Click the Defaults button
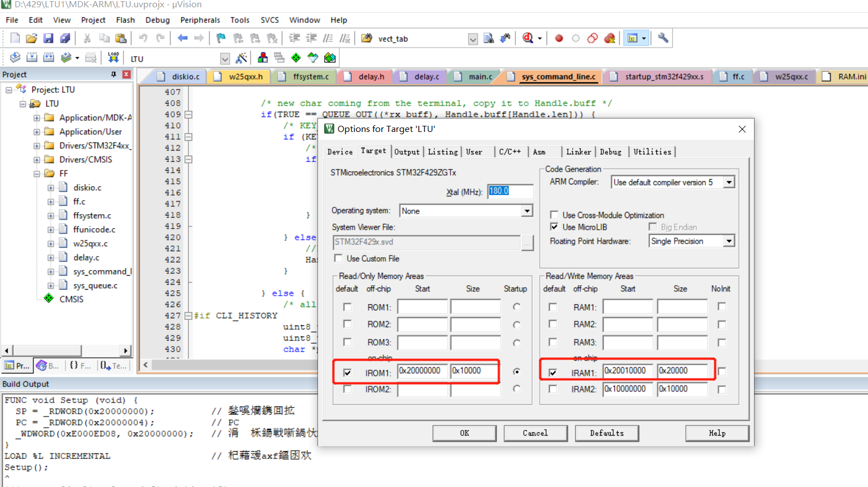Image resolution: width=868 pixels, height=487 pixels. click(x=606, y=433)
